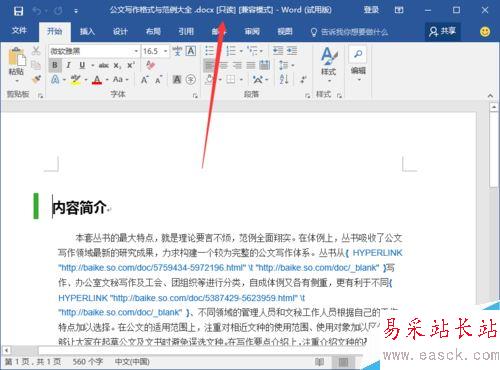Toggle align right paragraph
The image size is (500, 370).
(x=237, y=65)
